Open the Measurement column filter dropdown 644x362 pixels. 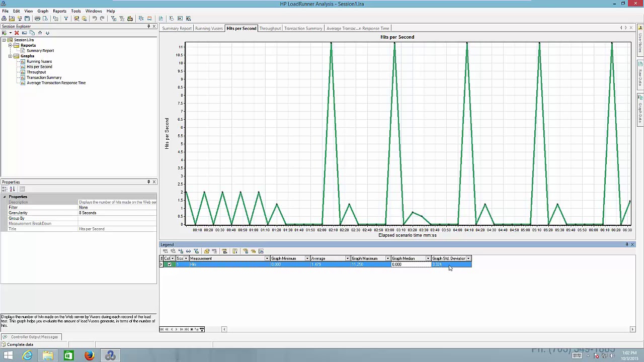coord(267,258)
